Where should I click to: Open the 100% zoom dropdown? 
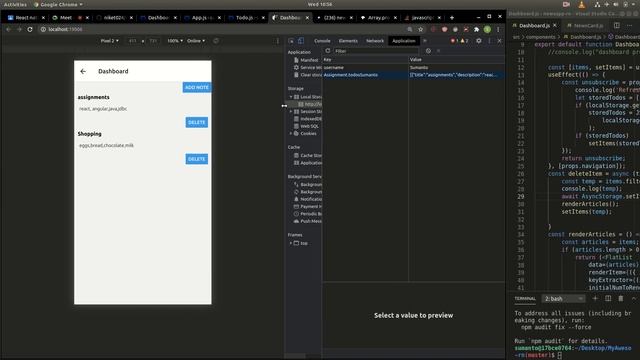(x=175, y=41)
